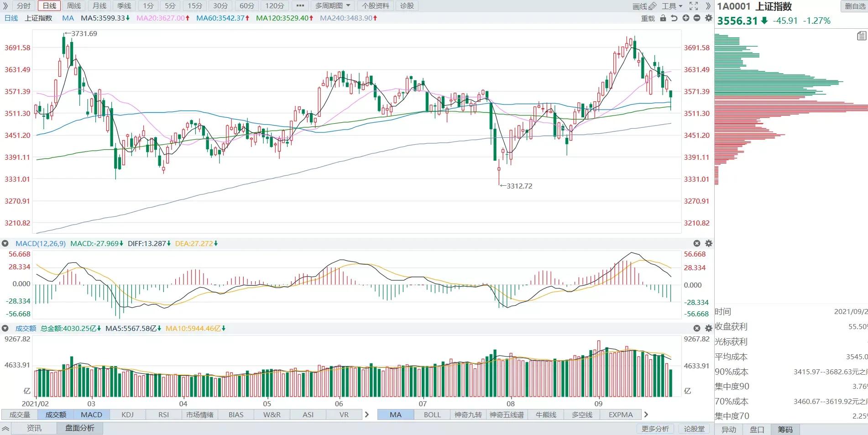Select the BOLL overlay indicator
The height and width of the screenshot is (435, 868).
(432, 414)
